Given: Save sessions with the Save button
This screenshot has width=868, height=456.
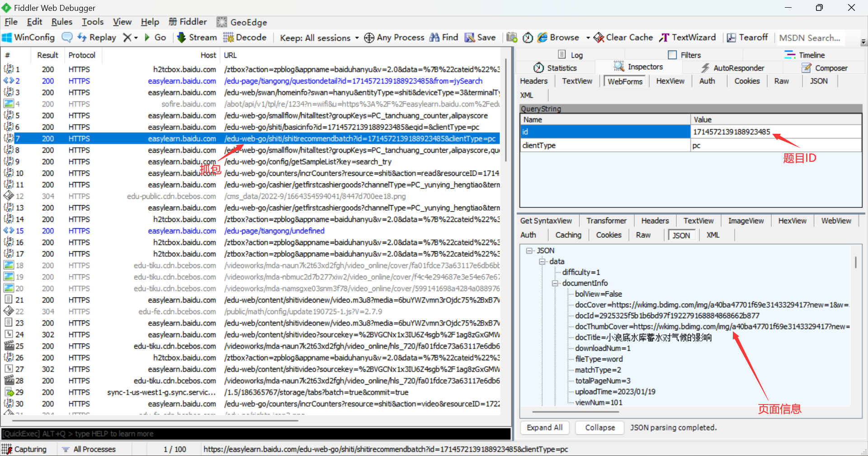Looking at the screenshot, I should click(480, 38).
